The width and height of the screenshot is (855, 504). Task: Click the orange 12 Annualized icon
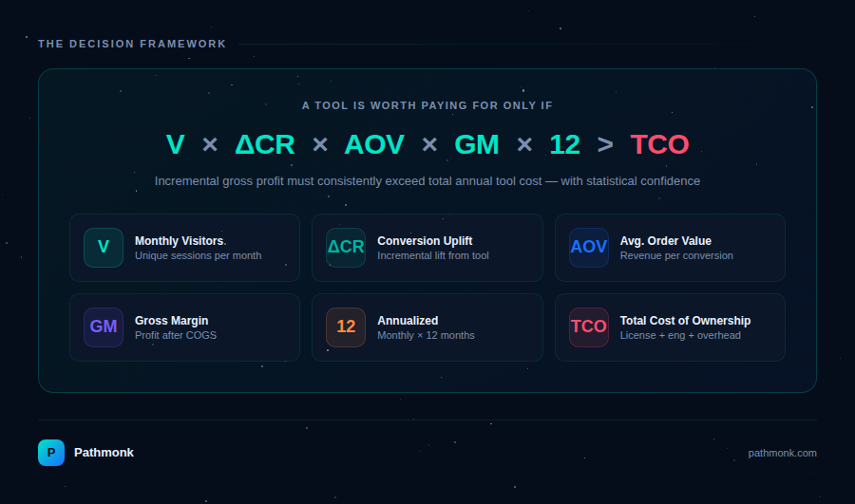click(346, 327)
